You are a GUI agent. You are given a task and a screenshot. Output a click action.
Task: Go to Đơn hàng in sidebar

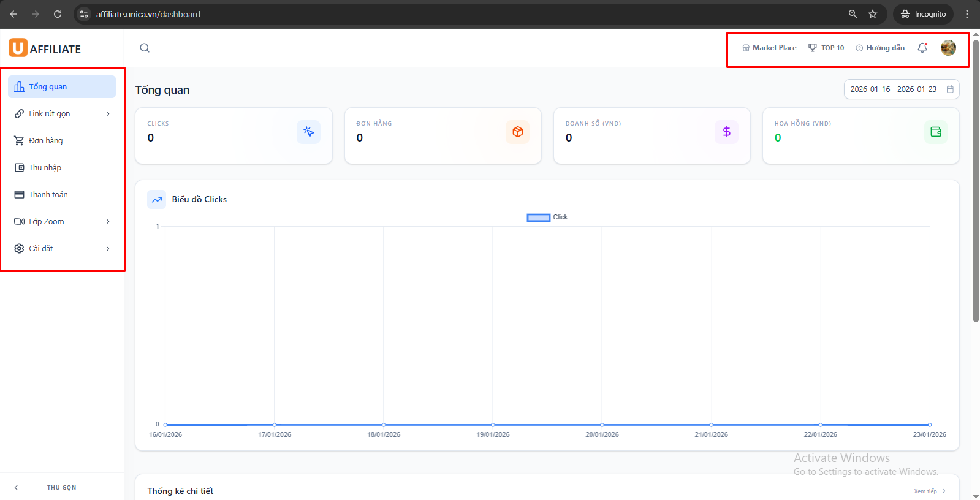pyautogui.click(x=46, y=141)
